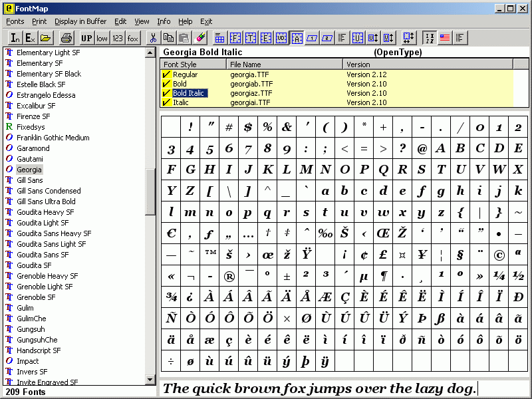The height and width of the screenshot is (399, 532).
Task: Click the American flag character set icon
Action: pyautogui.click(x=444, y=38)
